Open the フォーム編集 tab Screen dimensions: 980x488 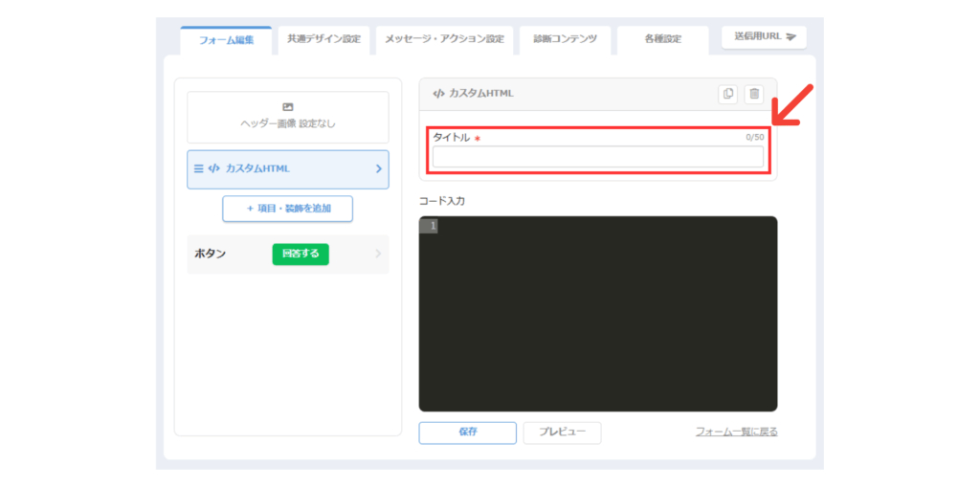[x=226, y=40]
